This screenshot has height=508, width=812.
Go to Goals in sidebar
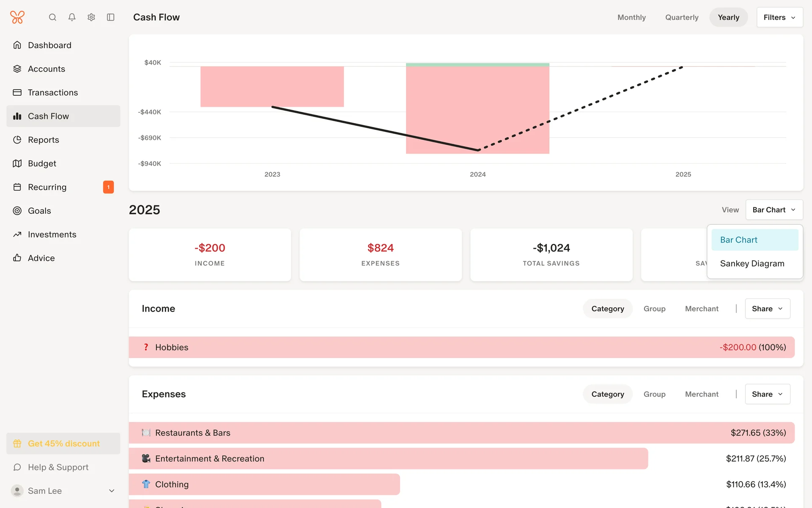pyautogui.click(x=39, y=211)
